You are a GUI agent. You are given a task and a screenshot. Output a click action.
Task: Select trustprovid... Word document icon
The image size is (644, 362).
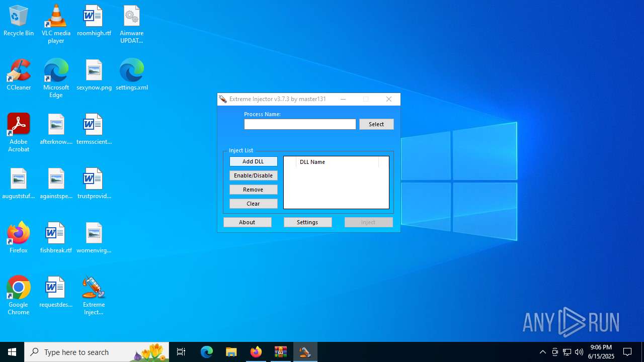click(x=94, y=184)
